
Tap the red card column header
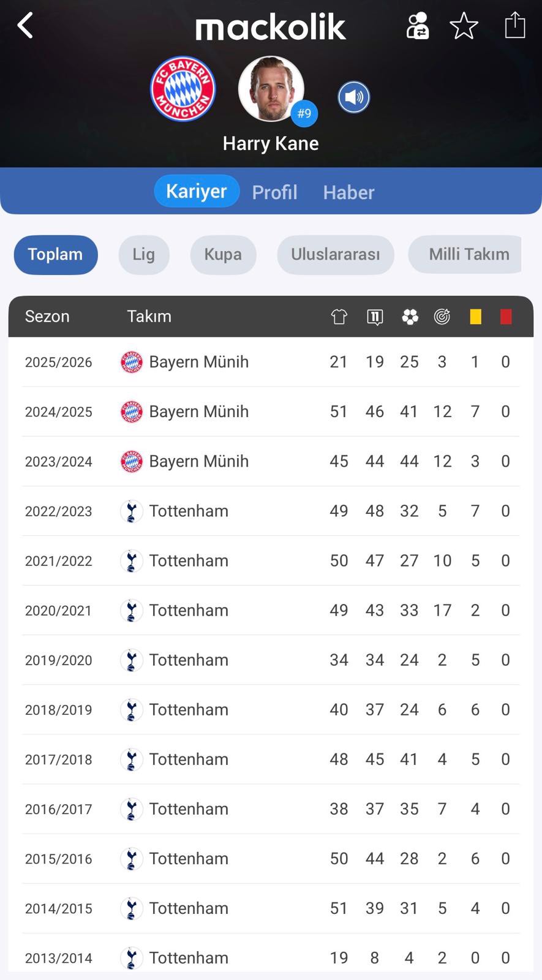[506, 317]
